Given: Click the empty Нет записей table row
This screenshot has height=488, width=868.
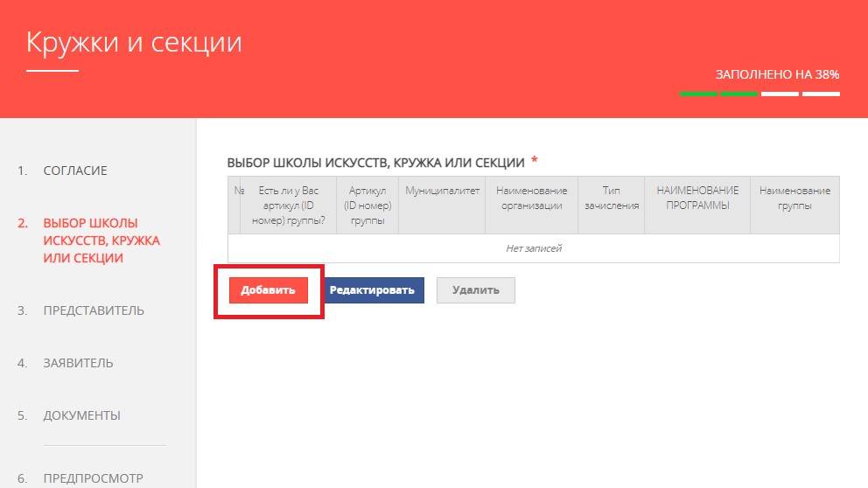Looking at the screenshot, I should click(533, 248).
